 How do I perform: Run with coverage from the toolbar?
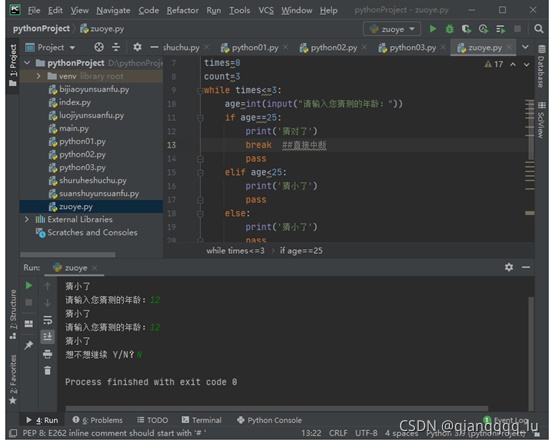coord(466,29)
